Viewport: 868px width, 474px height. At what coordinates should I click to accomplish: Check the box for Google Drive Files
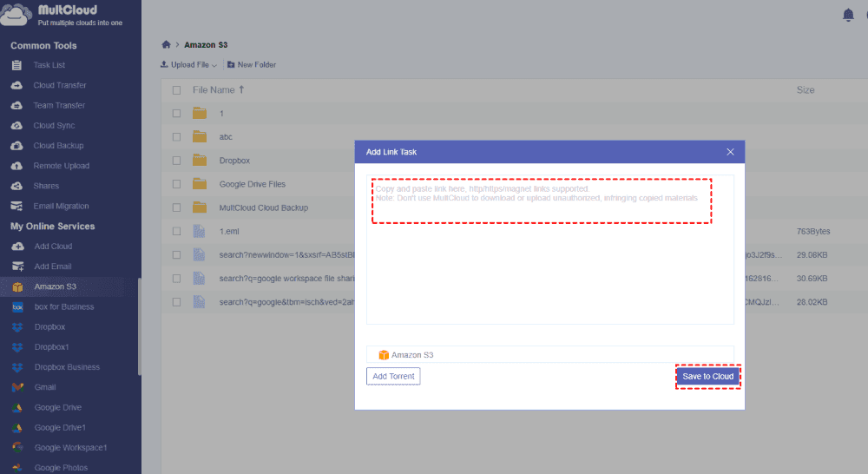point(176,184)
